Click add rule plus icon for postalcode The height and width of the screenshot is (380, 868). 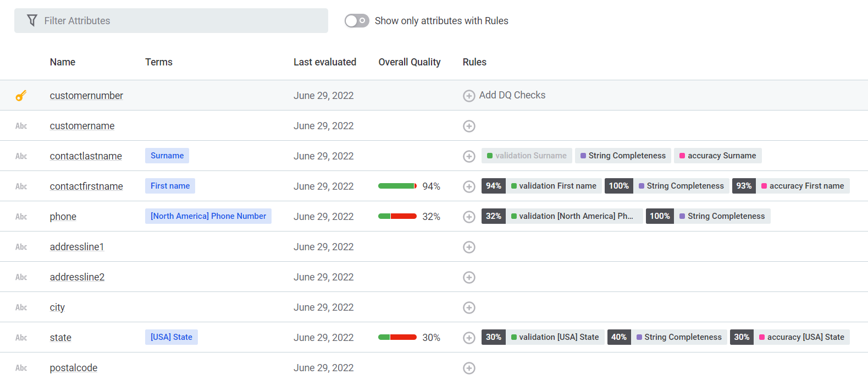[x=469, y=368]
